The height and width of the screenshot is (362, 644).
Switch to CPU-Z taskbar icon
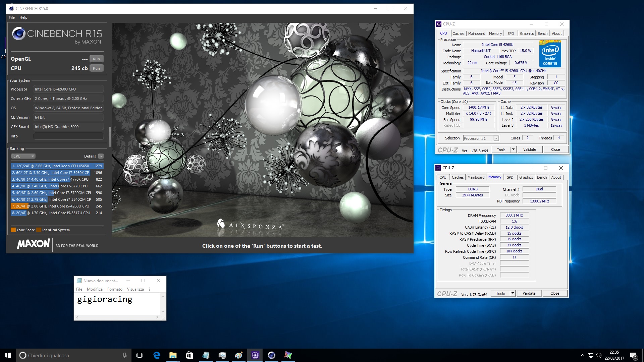click(x=255, y=355)
